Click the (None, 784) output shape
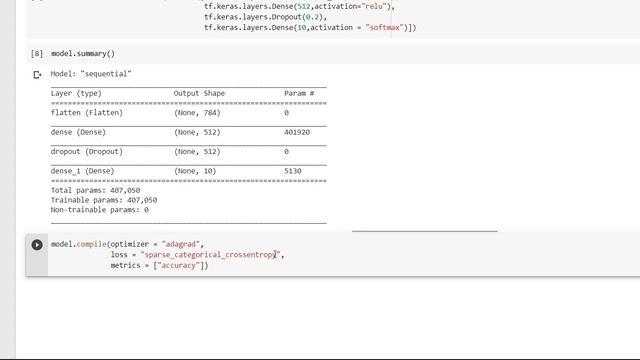The width and height of the screenshot is (640, 360). click(197, 113)
